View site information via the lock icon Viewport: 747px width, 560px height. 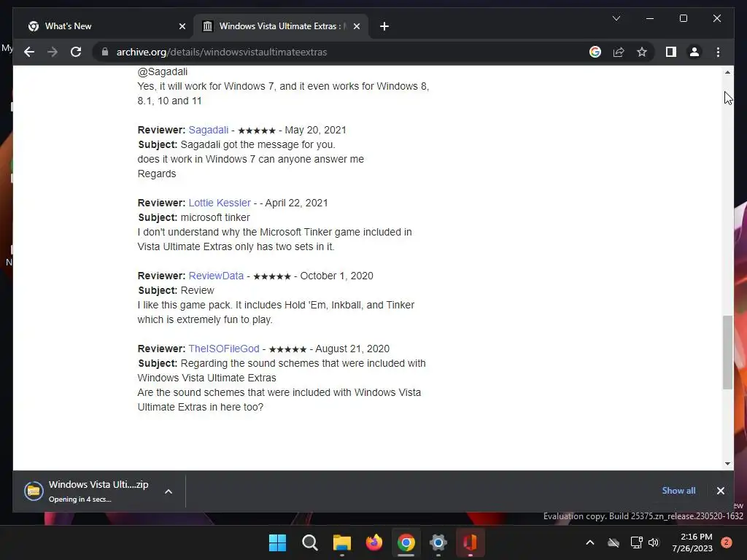(105, 52)
